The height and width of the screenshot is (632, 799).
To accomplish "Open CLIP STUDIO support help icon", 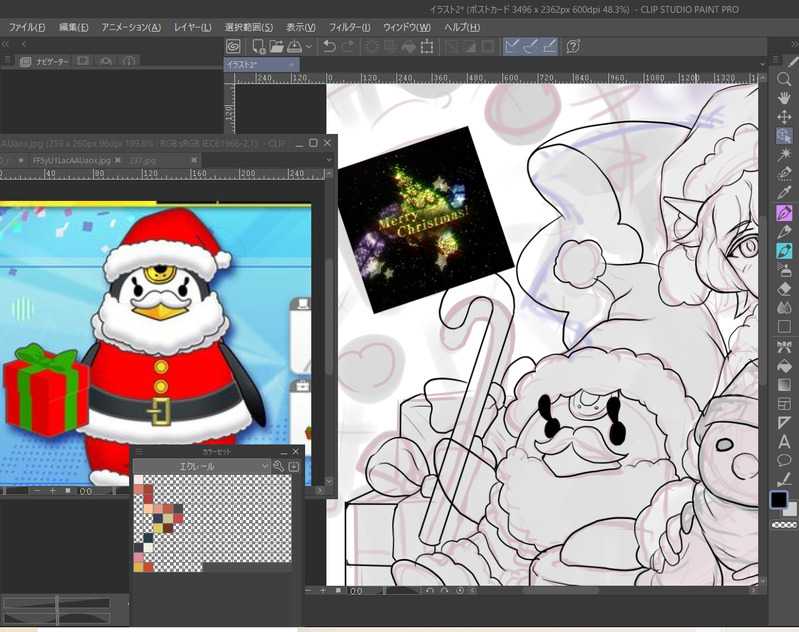I will click(573, 46).
